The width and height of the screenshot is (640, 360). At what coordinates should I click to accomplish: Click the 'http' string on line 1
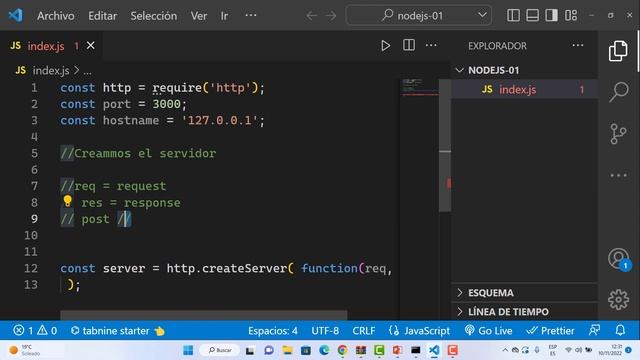coord(230,88)
